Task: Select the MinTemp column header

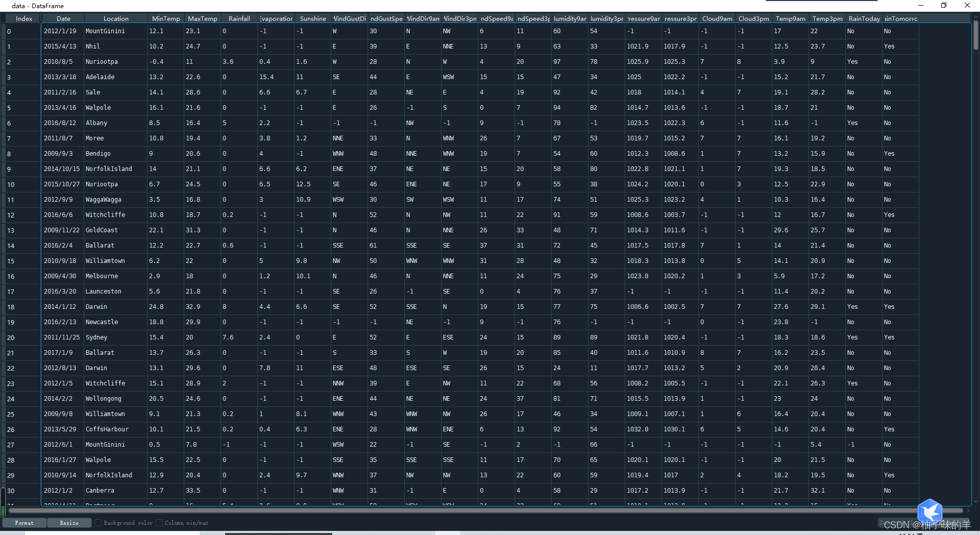Action: click(166, 19)
